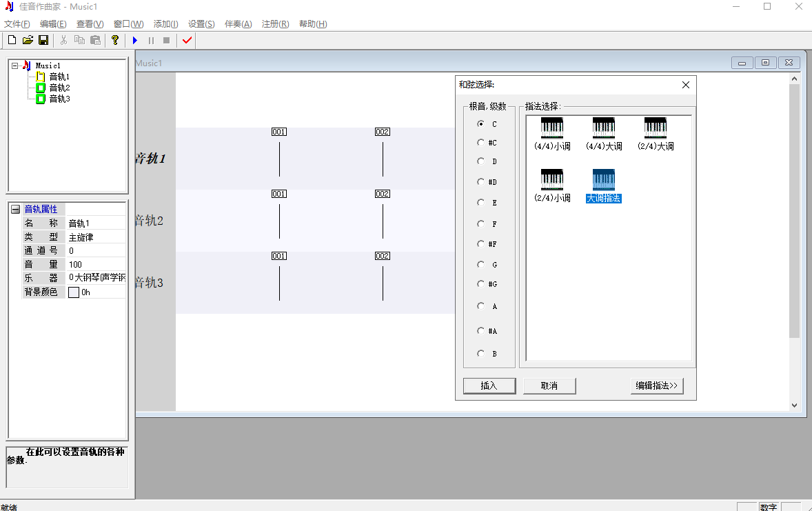Select the (2/4)小调 fingering icon

tap(552, 179)
